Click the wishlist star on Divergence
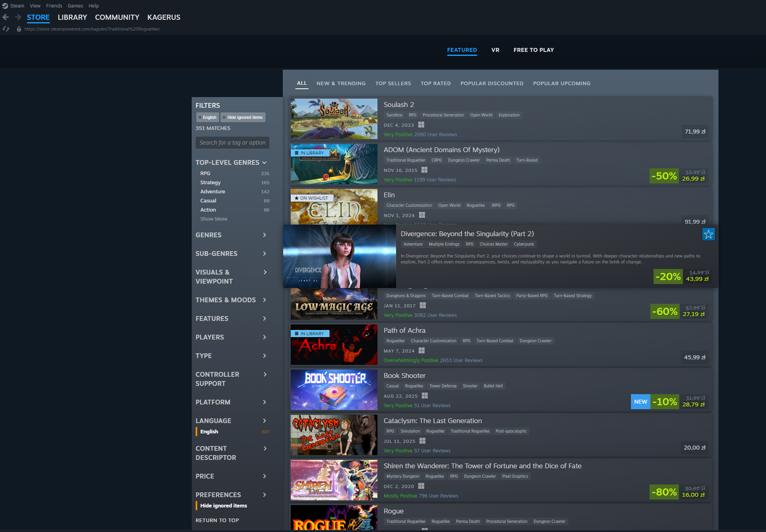 pos(708,234)
